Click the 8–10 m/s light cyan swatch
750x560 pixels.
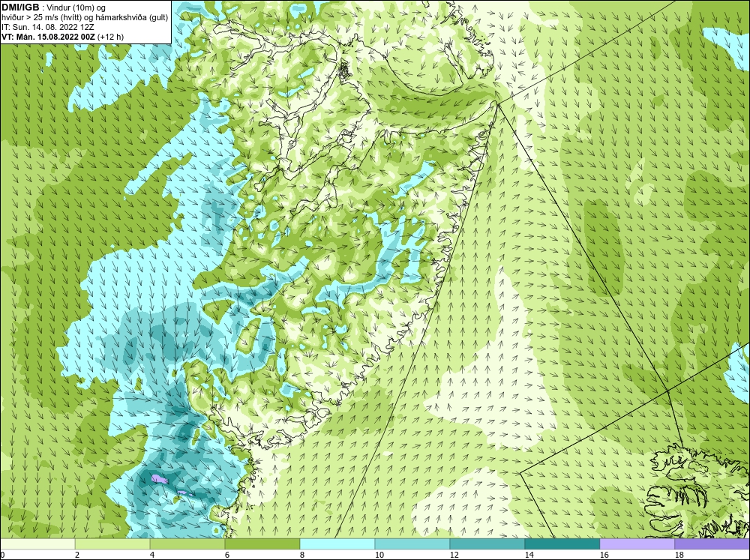click(x=337, y=544)
